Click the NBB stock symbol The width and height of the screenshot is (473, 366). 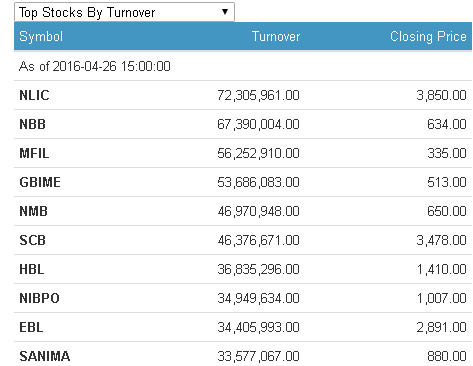pyautogui.click(x=32, y=124)
